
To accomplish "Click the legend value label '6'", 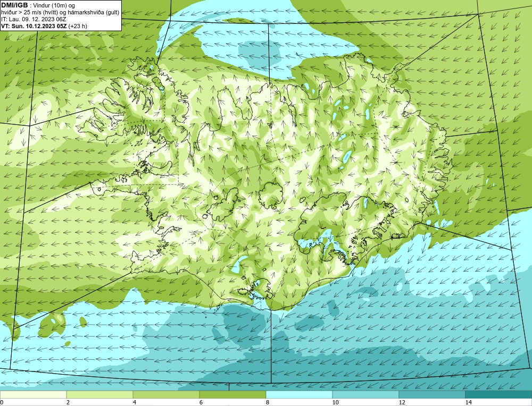I will 201,402.
